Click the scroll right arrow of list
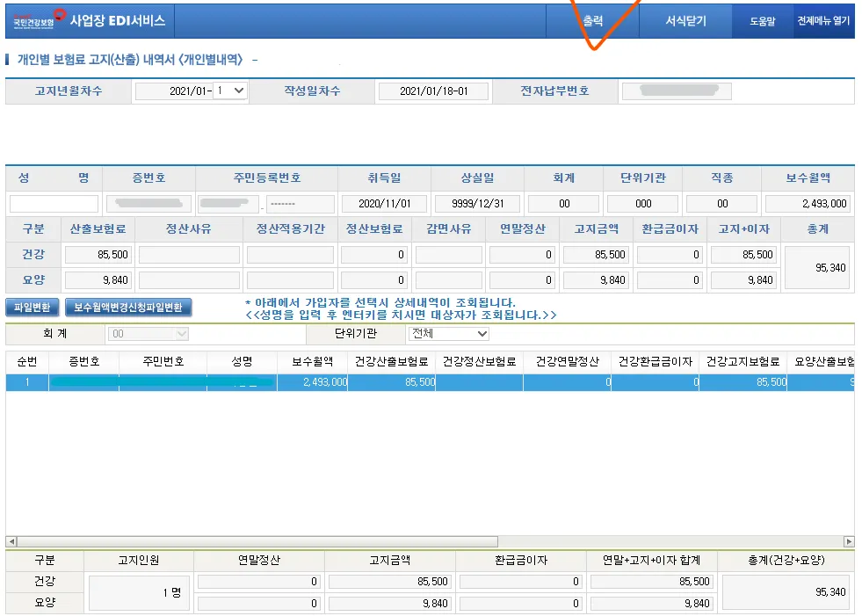The height and width of the screenshot is (616, 862). click(849, 541)
